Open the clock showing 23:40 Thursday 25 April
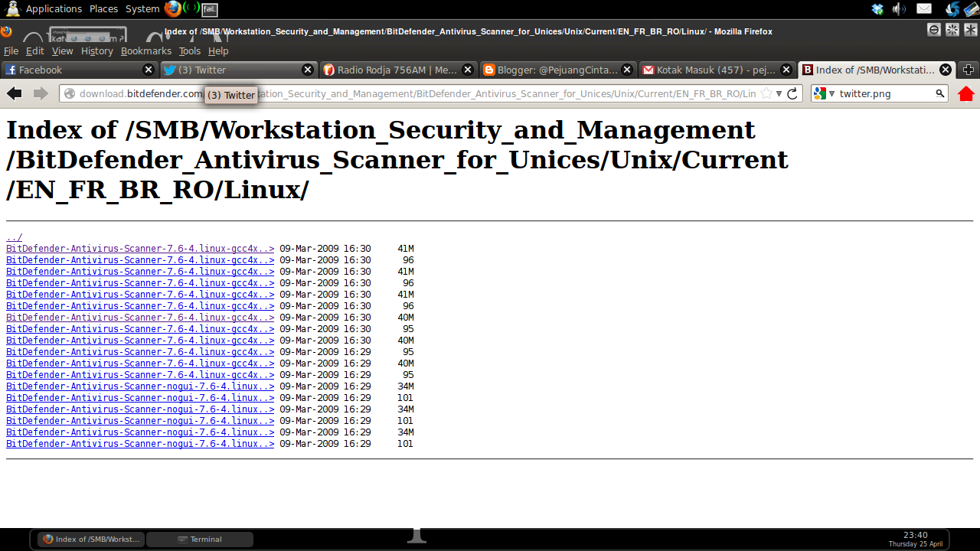This screenshot has height=551, width=980. (915, 539)
